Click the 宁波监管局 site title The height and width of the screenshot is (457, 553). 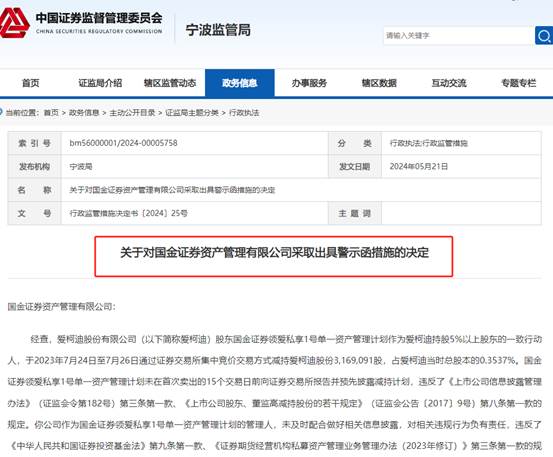[218, 30]
